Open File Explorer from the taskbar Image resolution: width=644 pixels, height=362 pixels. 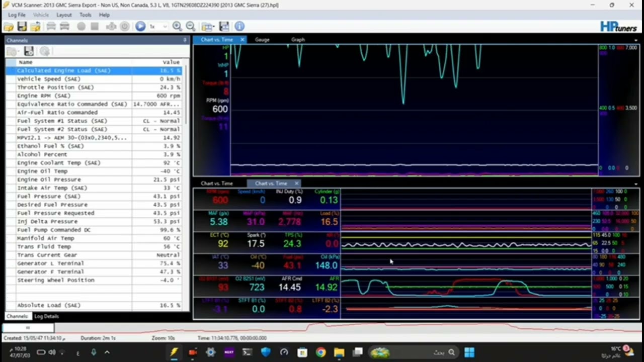[x=339, y=352]
